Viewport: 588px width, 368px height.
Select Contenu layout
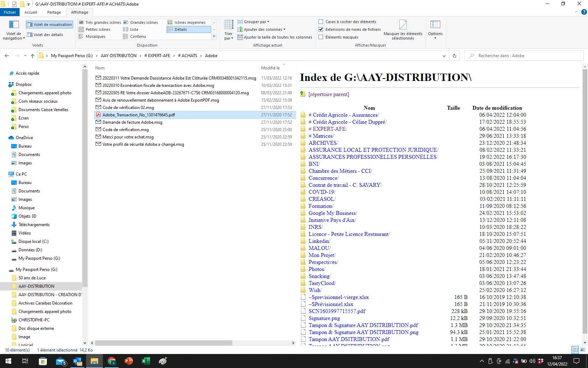pos(134,36)
